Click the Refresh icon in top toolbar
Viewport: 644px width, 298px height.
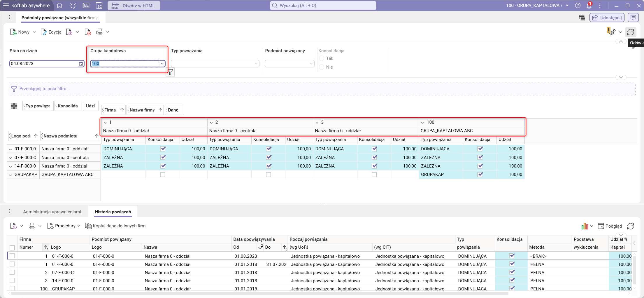[631, 32]
